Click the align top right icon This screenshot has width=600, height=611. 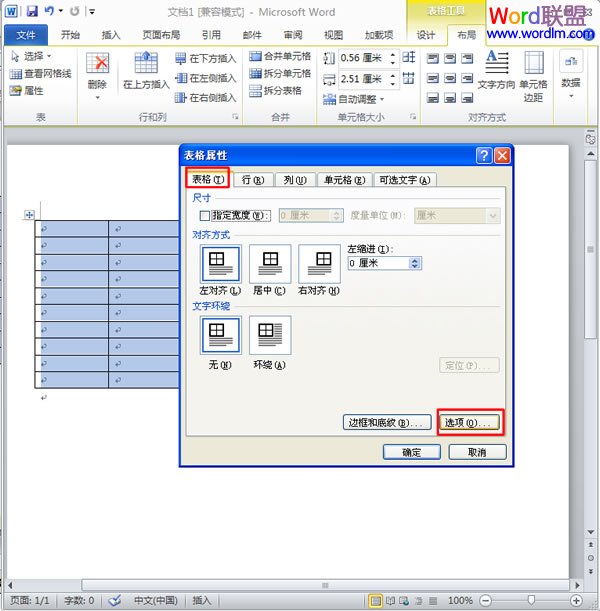coord(467,59)
